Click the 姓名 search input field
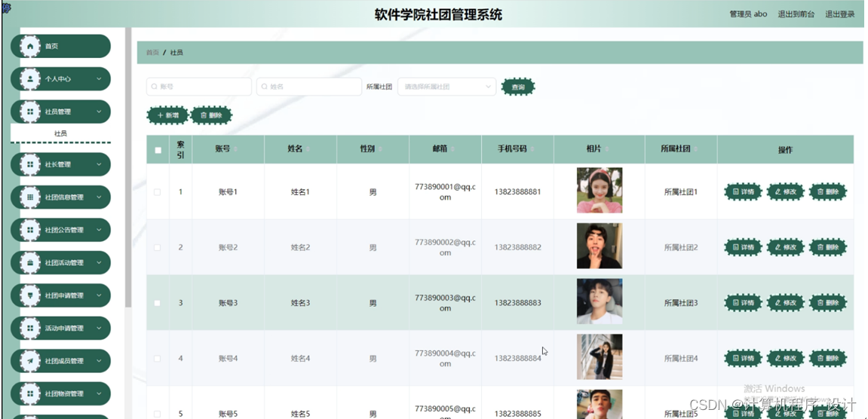This screenshot has height=419, width=868. click(x=309, y=87)
